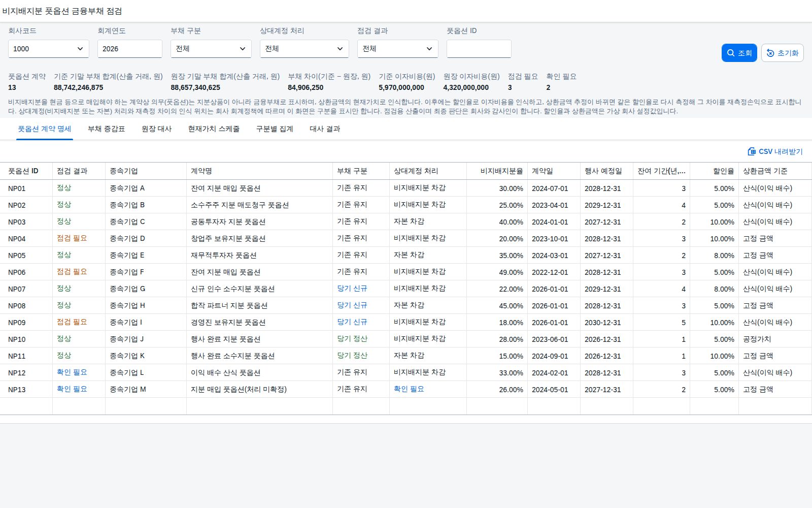This screenshot has width=812, height=508.
Task: Click 이익 배수 산식 풋옵션 contract name
Action: point(225,372)
